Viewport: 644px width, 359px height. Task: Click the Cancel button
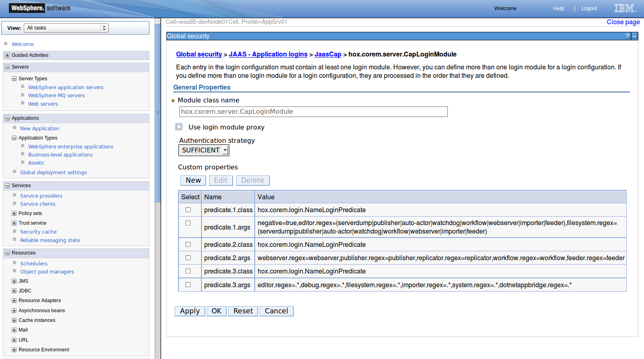(x=277, y=311)
